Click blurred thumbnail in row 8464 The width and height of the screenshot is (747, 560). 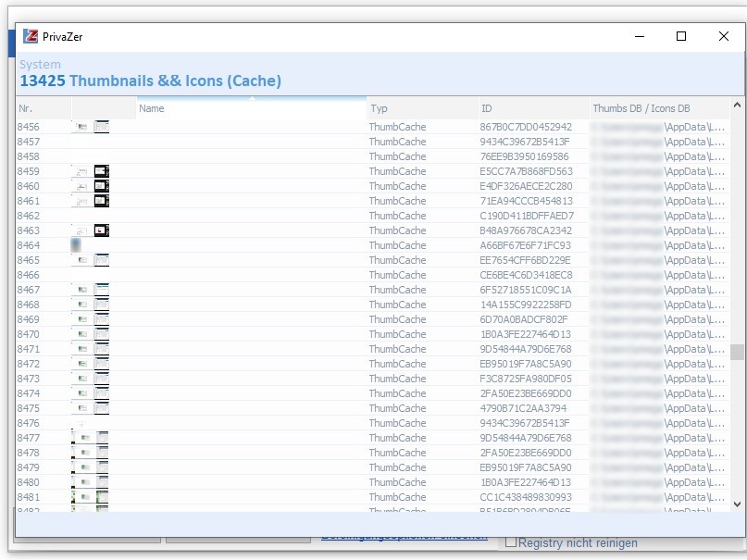coord(75,245)
